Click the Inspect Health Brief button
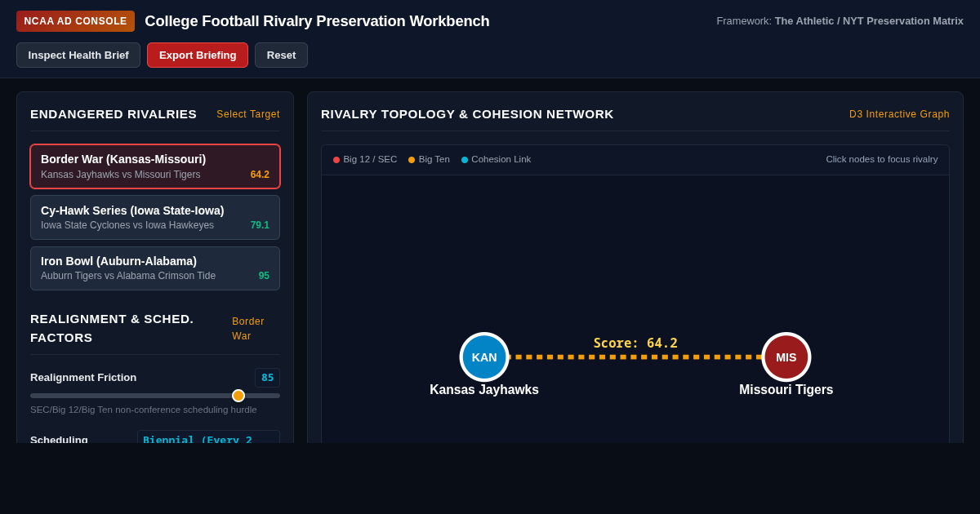Image resolution: width=980 pixels, height=514 pixels. tap(78, 55)
